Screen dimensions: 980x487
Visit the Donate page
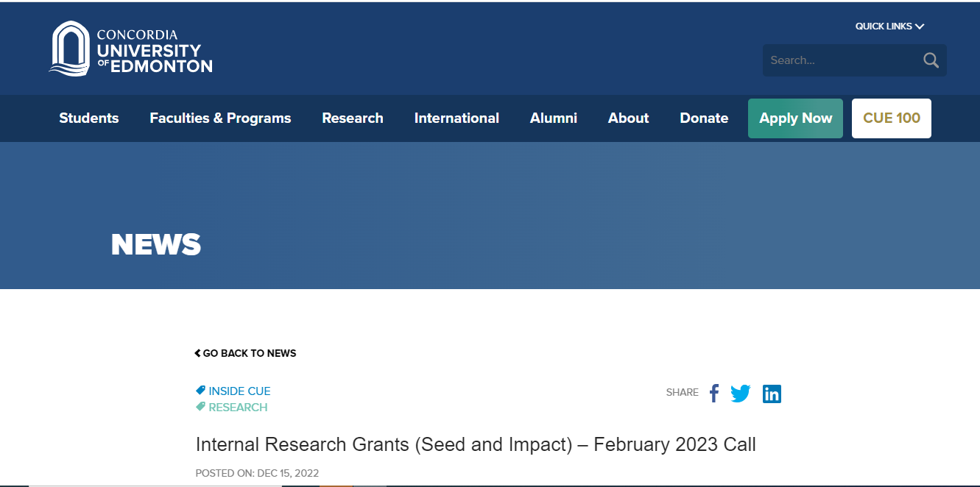point(704,118)
